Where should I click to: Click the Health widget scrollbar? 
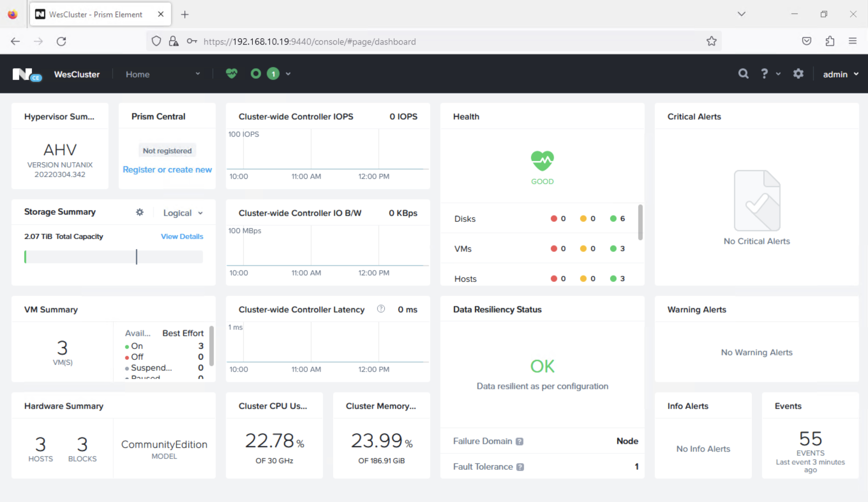coord(640,222)
